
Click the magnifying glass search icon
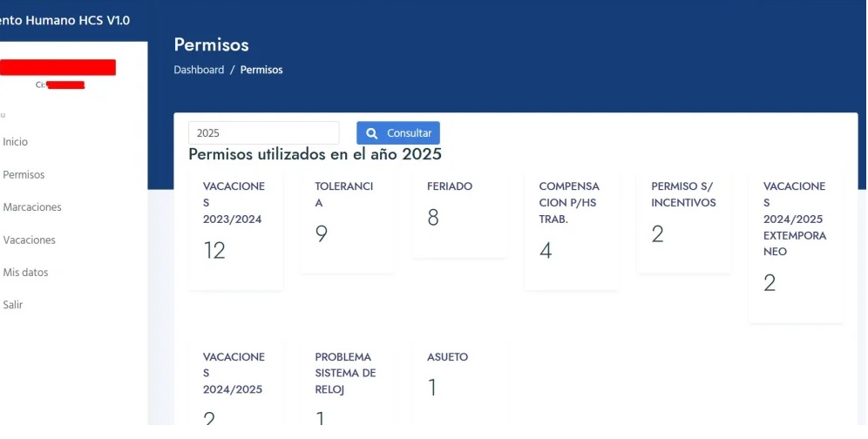point(372,133)
